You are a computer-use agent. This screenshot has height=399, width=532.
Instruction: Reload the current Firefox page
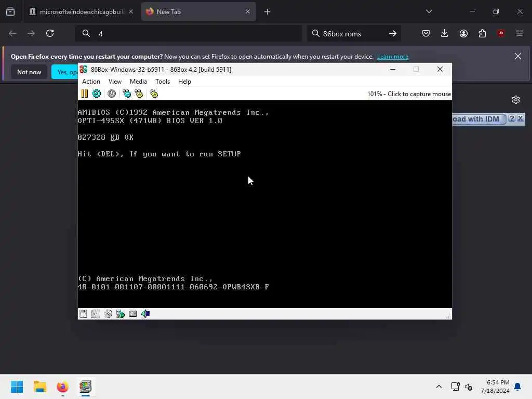coord(50,33)
